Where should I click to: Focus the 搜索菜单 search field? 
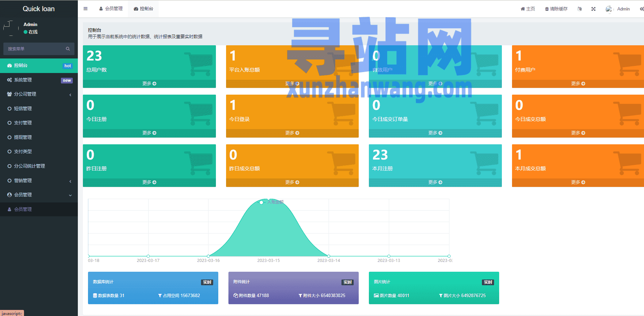click(34, 49)
